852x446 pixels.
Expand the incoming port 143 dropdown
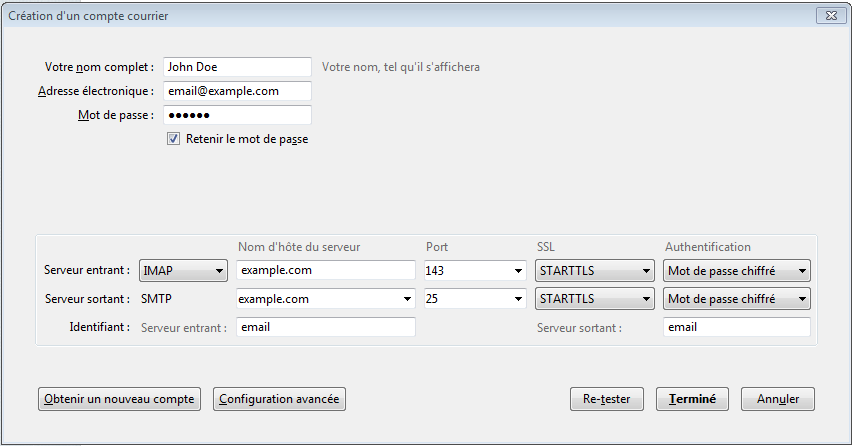(x=518, y=270)
